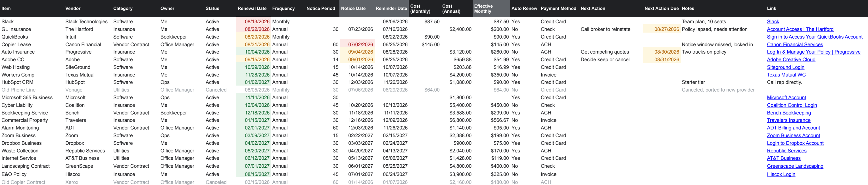868x185 pixels.
Task: Open the Microsoft Account link
Action: tap(786, 97)
